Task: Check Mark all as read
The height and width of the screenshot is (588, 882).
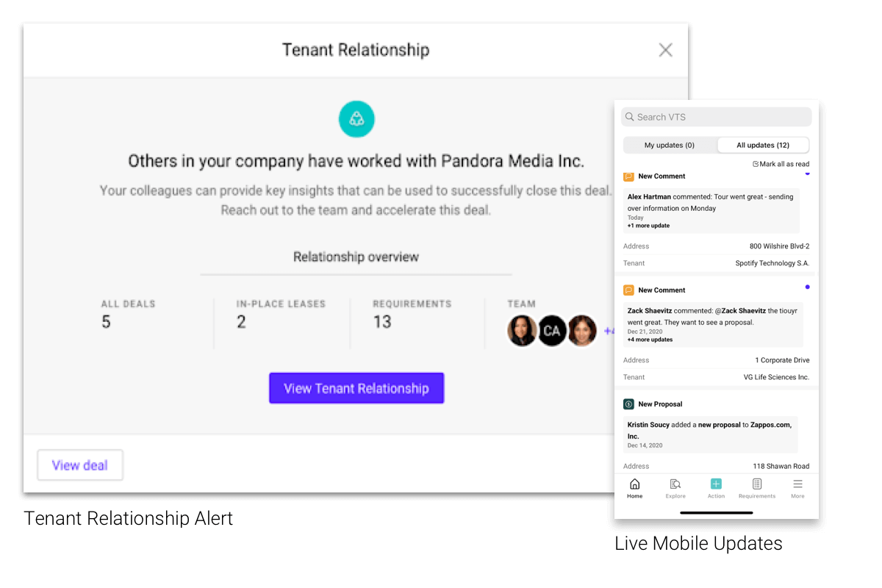Action: tap(781, 164)
